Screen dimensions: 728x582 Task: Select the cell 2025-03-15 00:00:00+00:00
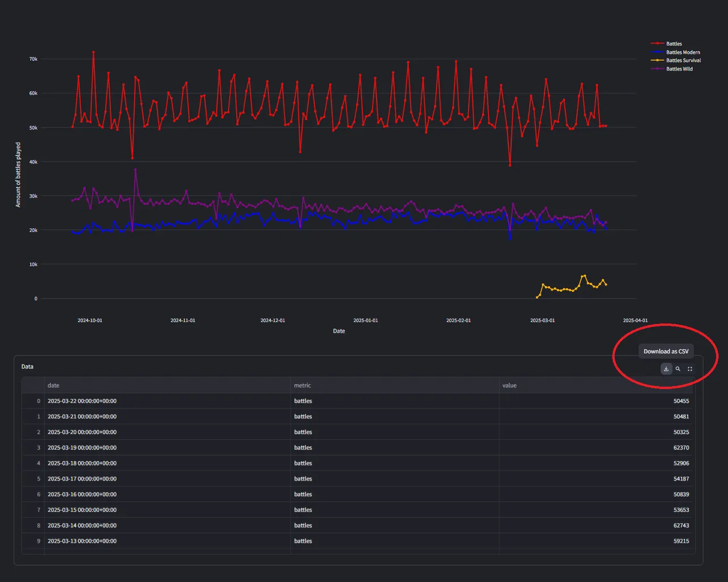pos(167,510)
